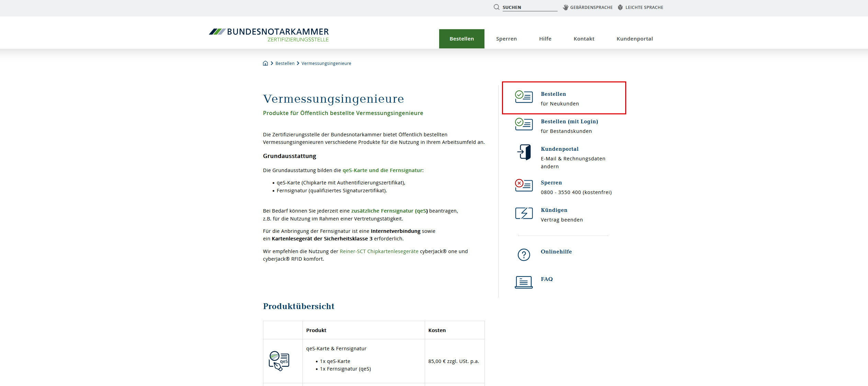Click the qeS-Karte product icon in table
Image resolution: width=868 pixels, height=386 pixels.
279,361
